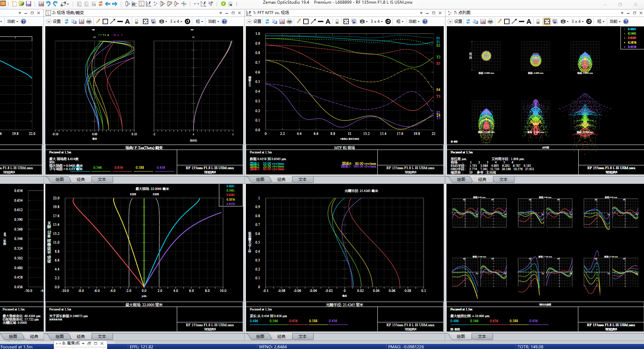Switch to 经典 tab under FFT MTF plot
The image size is (644, 349).
pyautogui.click(x=281, y=180)
